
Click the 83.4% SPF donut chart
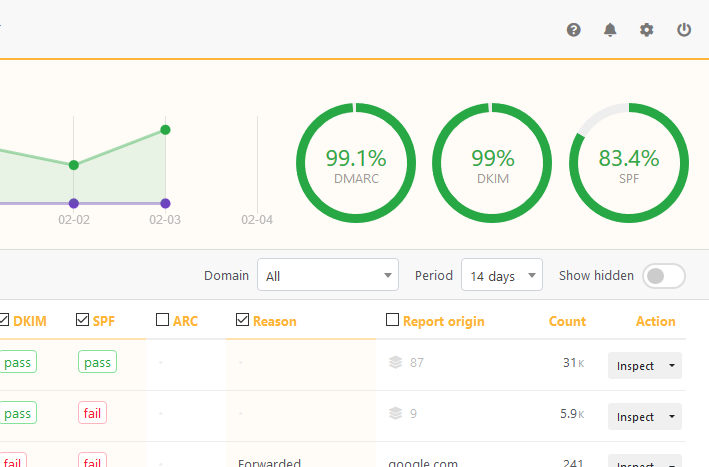tap(628, 162)
